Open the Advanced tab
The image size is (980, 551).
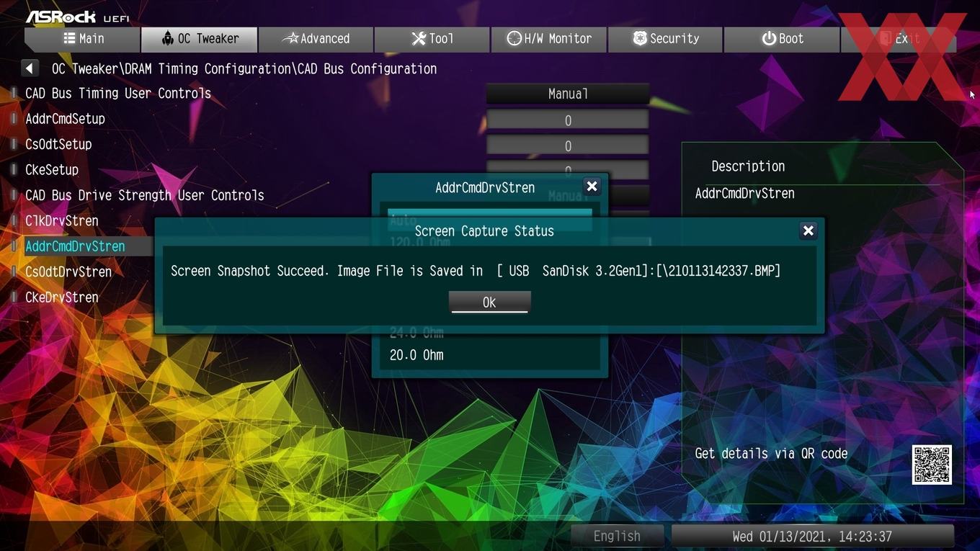[316, 39]
